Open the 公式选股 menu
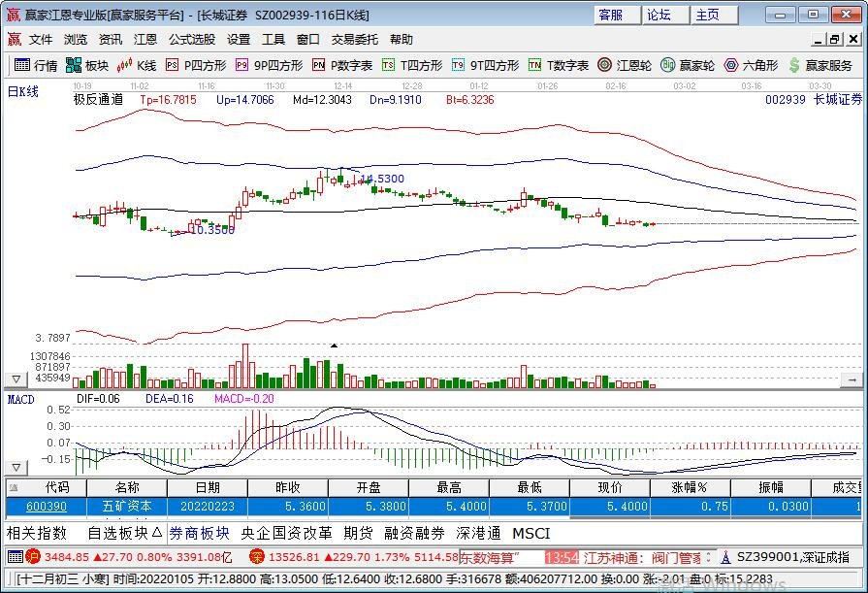 tap(192, 40)
